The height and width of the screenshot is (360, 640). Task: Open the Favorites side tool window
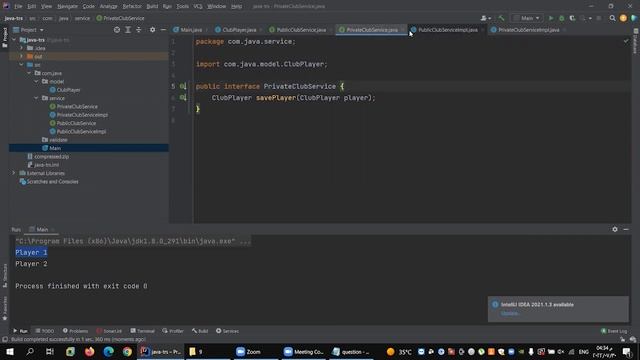pyautogui.click(x=4, y=308)
